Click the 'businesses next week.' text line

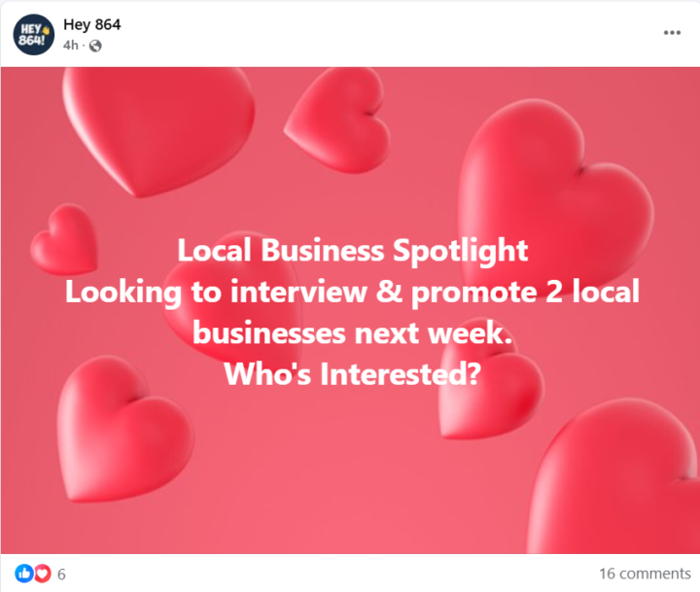[x=352, y=332]
